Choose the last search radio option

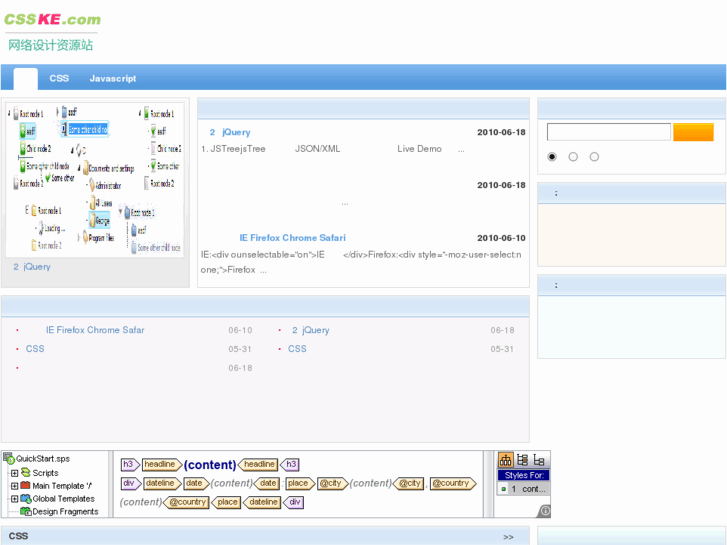594,157
